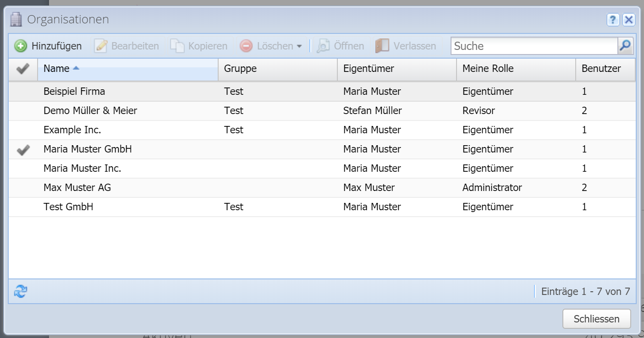Image resolution: width=644 pixels, height=338 pixels.
Task: Click the green Hinzufügen plus icon
Action: [x=21, y=46]
